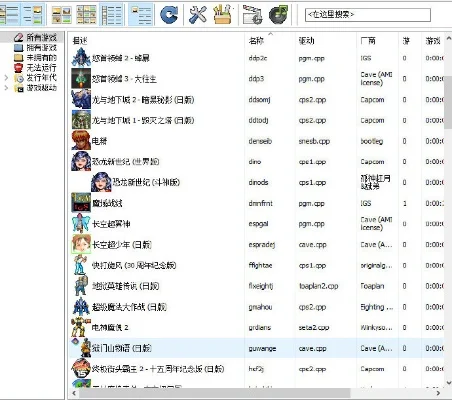Click the espgal game icon
452x400 pixels.
tap(81, 223)
